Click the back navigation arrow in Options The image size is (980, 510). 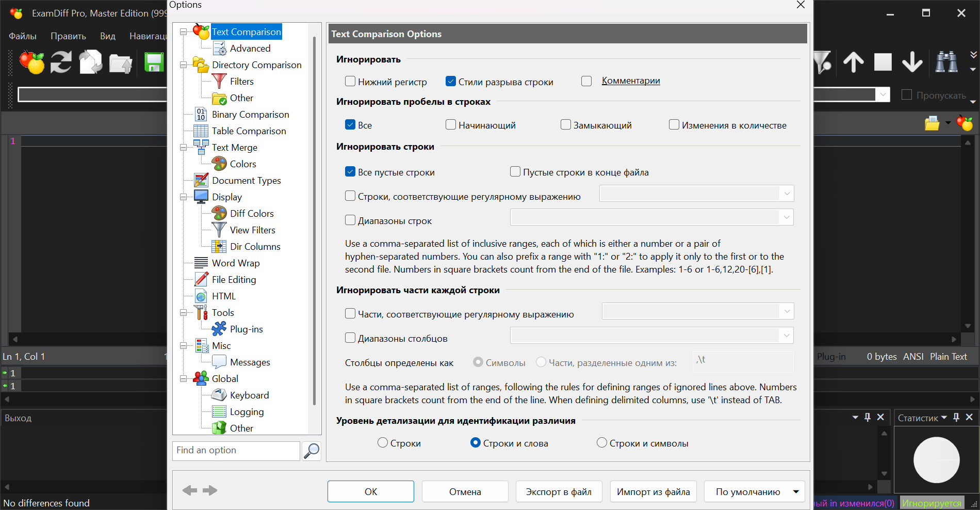pyautogui.click(x=190, y=490)
